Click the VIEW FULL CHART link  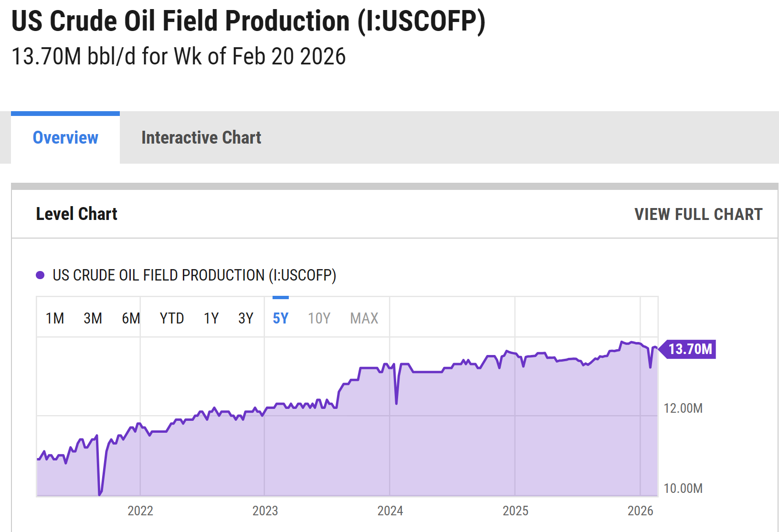coord(698,214)
